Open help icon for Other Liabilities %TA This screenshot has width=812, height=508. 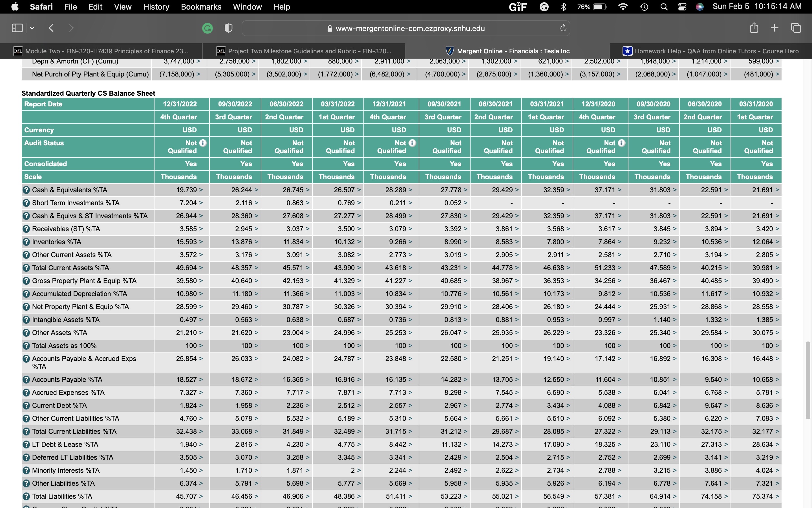(26, 483)
